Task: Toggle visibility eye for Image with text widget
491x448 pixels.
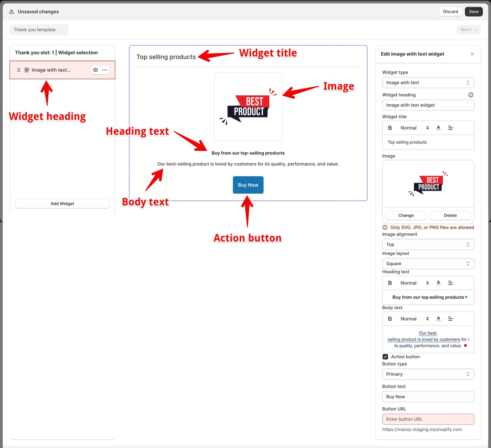Action: 96,70
